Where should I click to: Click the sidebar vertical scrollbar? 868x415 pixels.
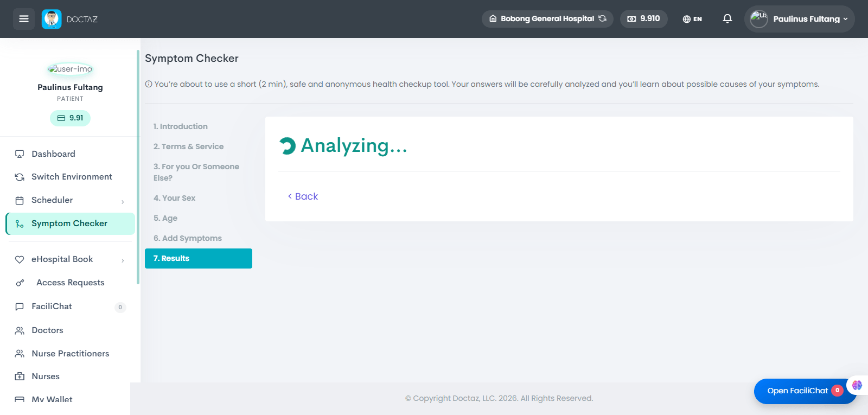(x=138, y=167)
